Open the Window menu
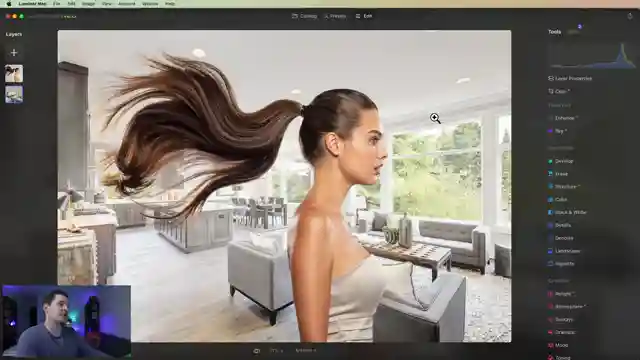This screenshot has height=360, width=640. [x=150, y=4]
